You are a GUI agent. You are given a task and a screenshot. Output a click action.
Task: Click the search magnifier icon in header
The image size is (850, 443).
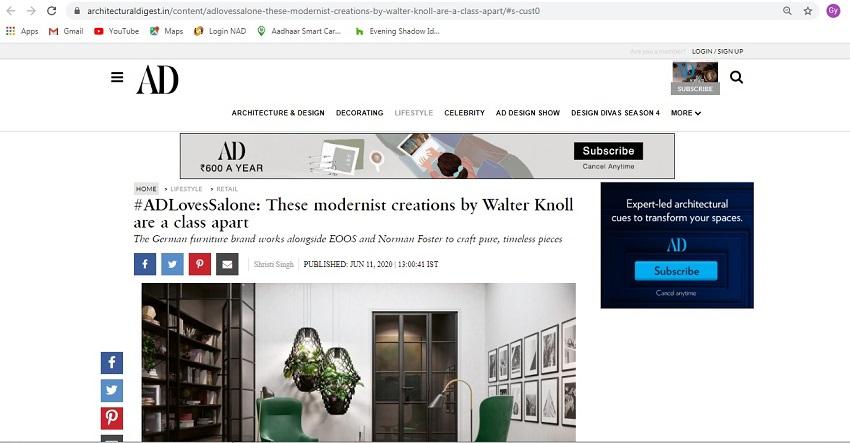coord(736,78)
